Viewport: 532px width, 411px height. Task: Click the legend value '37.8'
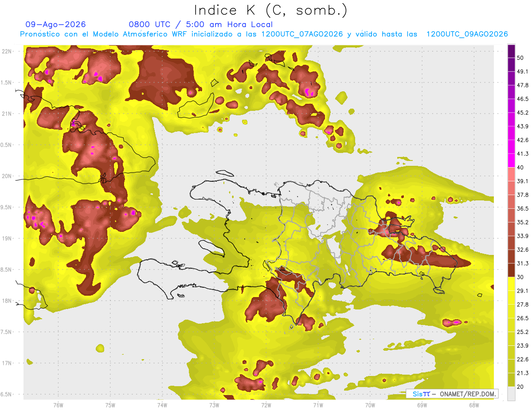523,195
